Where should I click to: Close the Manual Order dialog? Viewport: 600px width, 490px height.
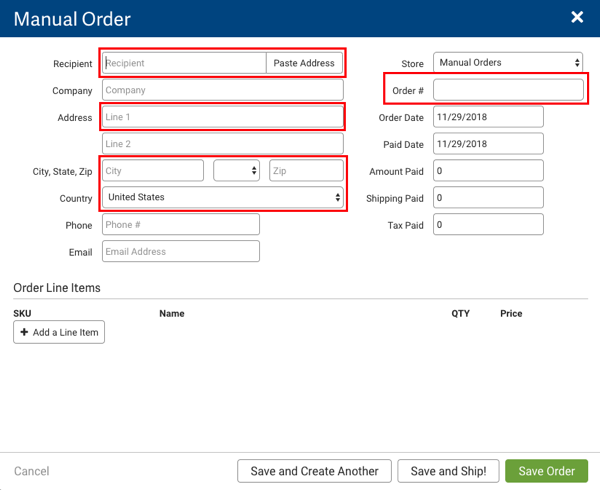[x=577, y=17]
